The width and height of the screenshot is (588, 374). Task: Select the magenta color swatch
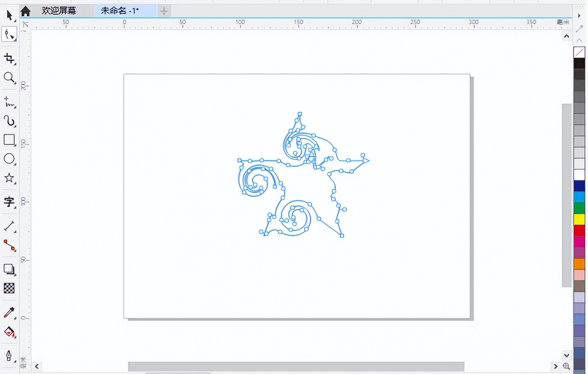click(x=579, y=242)
